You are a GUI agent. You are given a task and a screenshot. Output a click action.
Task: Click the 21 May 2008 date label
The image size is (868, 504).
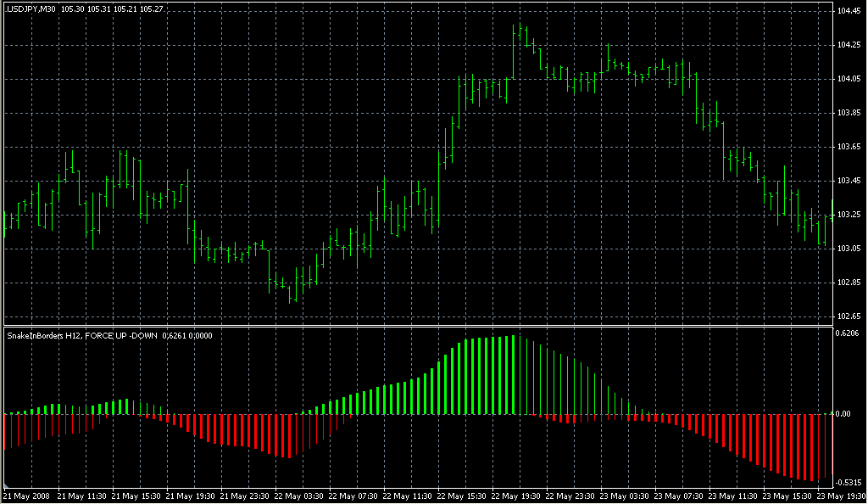coord(26,496)
